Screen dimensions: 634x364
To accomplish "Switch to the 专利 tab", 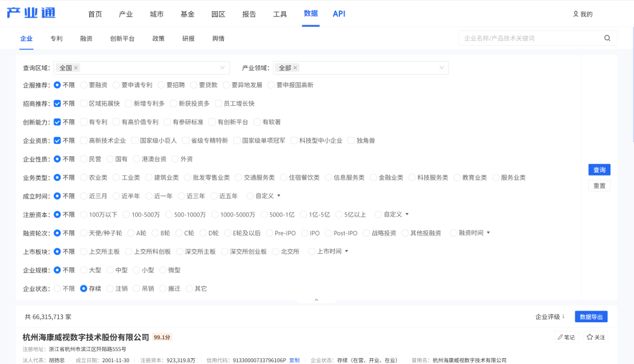I will click(56, 39).
